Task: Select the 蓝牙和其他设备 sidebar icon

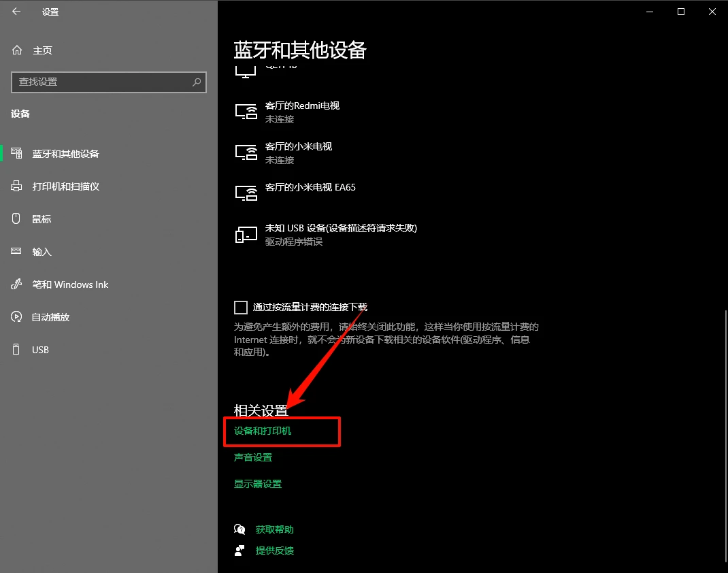Action: point(16,153)
